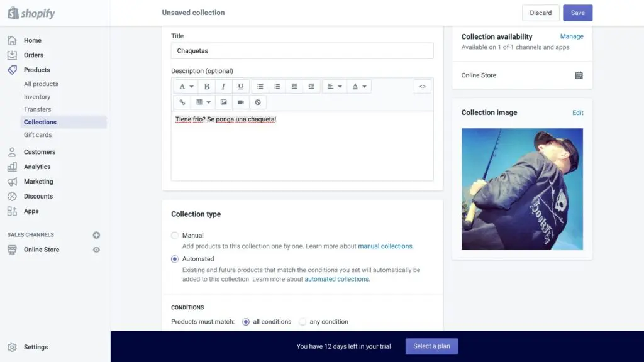Image resolution: width=644 pixels, height=362 pixels.
Task: Click inside the Title field 'Chaquetas'
Action: click(x=302, y=51)
